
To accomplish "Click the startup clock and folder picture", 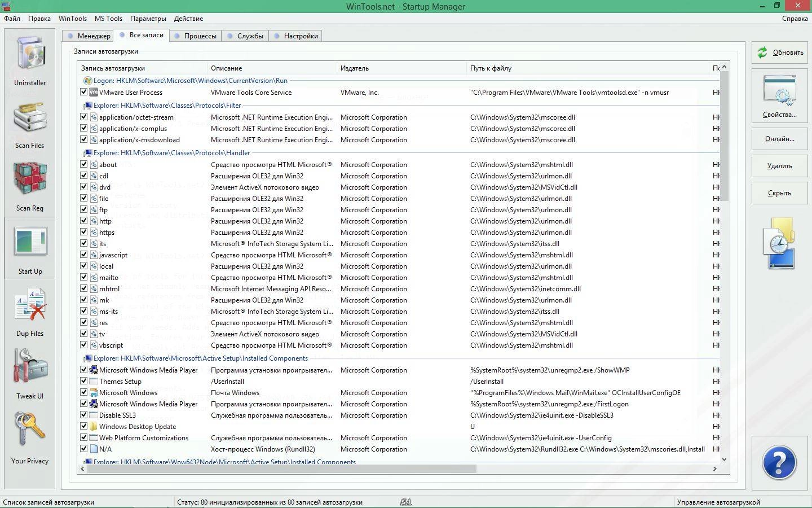I will coord(779,243).
